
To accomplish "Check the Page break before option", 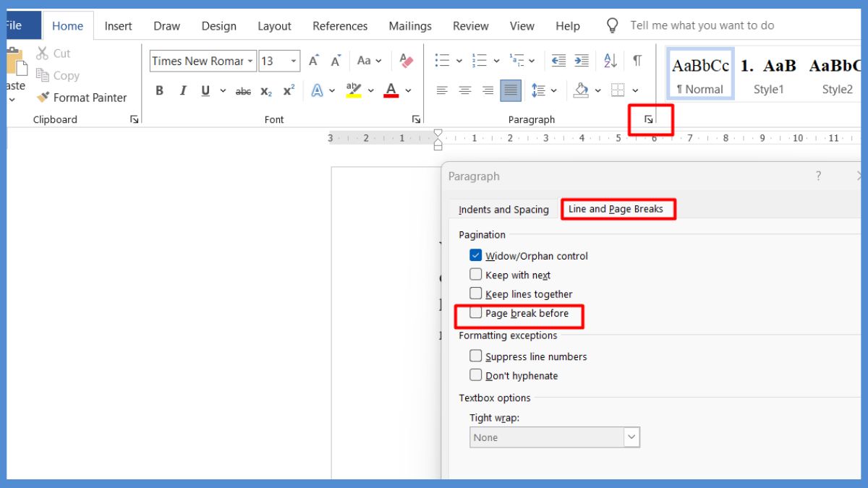I will [x=475, y=313].
